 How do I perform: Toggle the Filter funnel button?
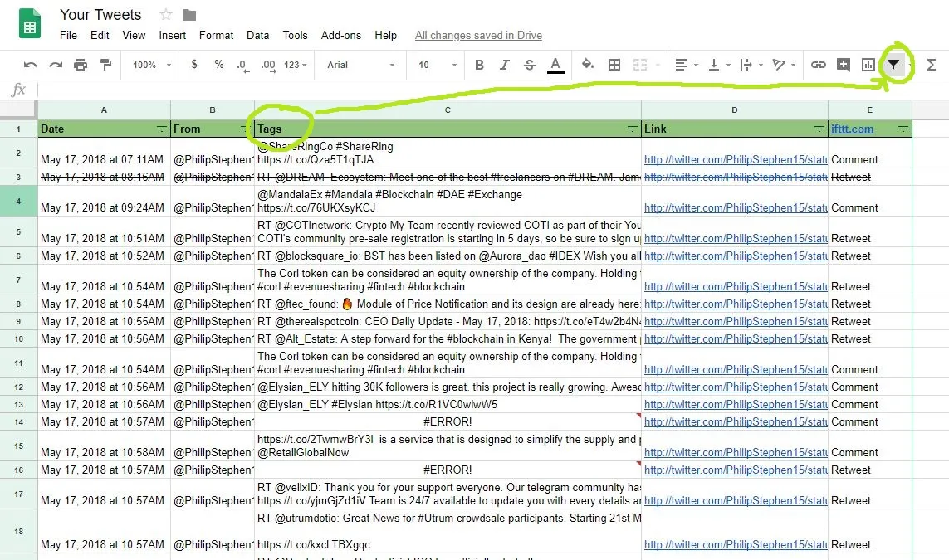click(x=894, y=65)
